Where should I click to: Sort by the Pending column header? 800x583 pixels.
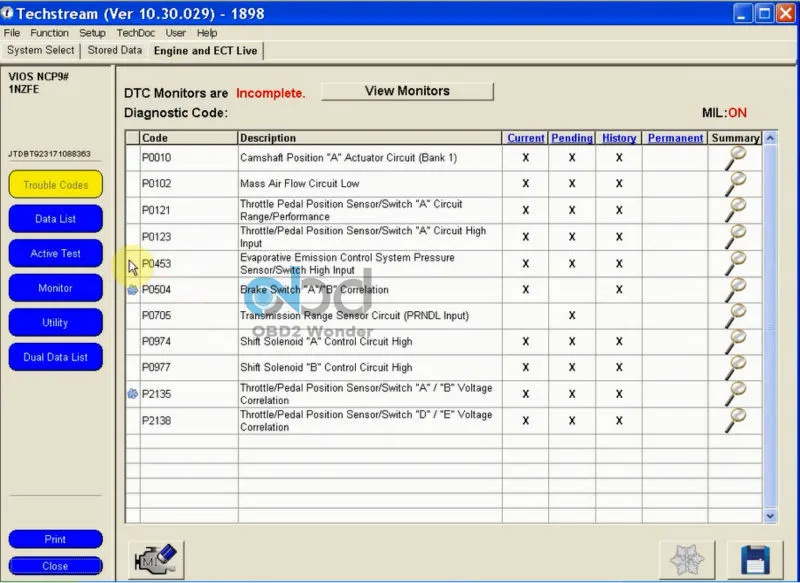(572, 138)
